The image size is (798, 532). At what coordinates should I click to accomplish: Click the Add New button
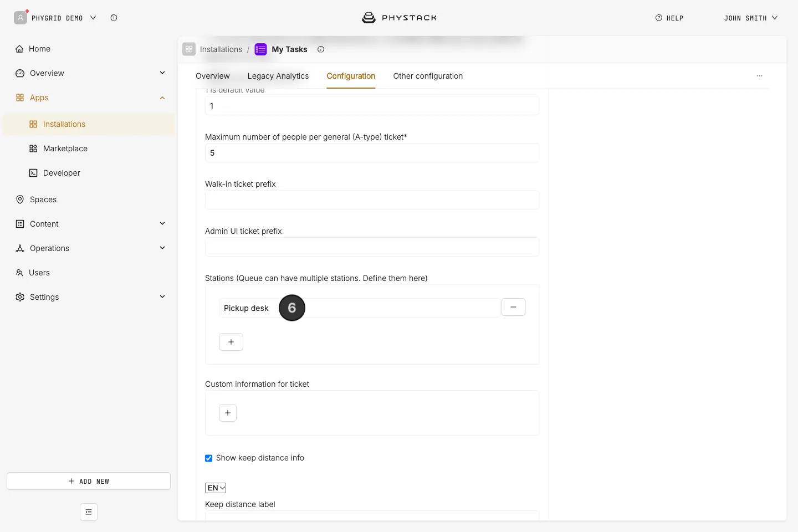[x=89, y=481]
